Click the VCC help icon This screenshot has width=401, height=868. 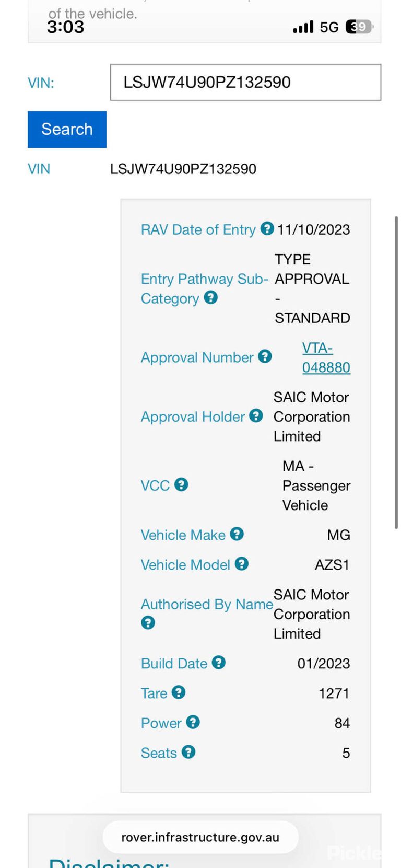click(181, 484)
